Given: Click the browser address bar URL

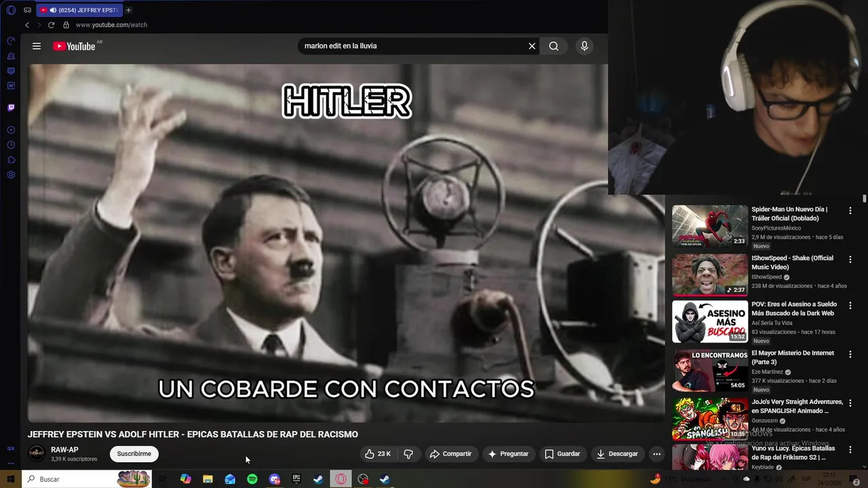Looking at the screenshot, I should click(x=111, y=25).
